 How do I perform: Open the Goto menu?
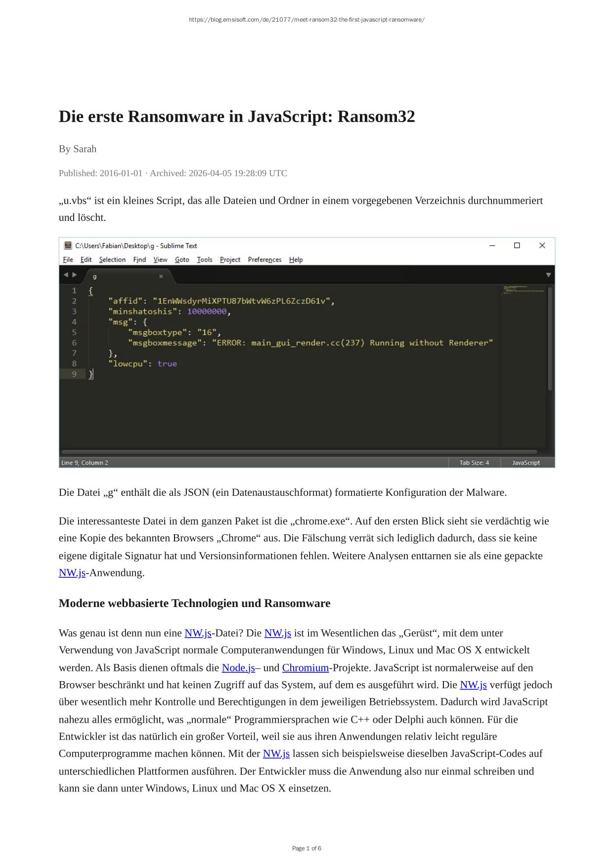pos(182,260)
